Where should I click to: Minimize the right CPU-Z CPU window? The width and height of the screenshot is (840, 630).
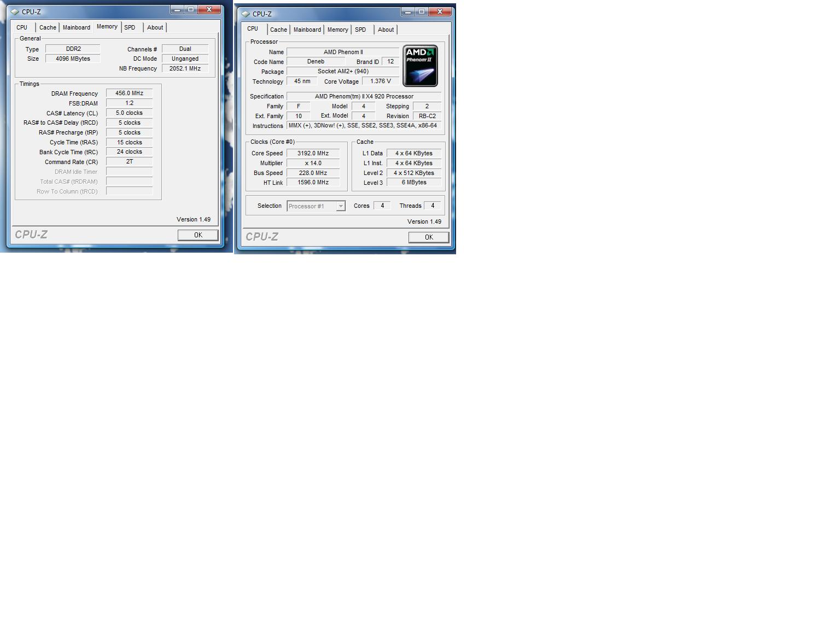(408, 12)
